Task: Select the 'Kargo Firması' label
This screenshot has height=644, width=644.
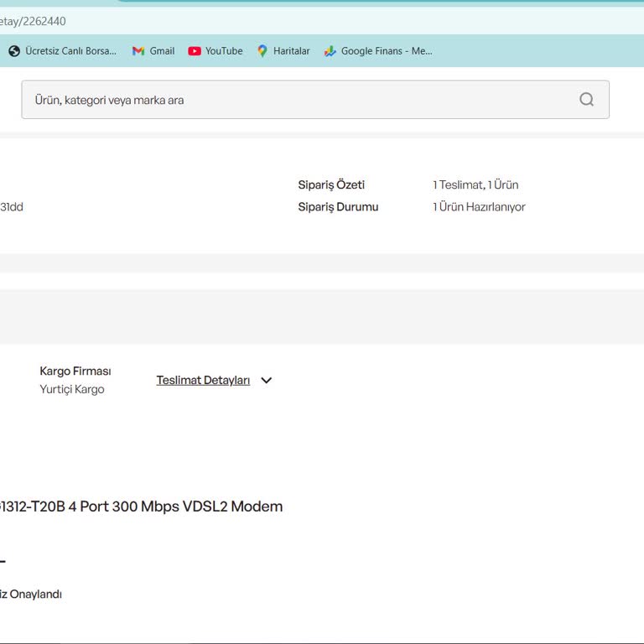Action: coord(75,371)
